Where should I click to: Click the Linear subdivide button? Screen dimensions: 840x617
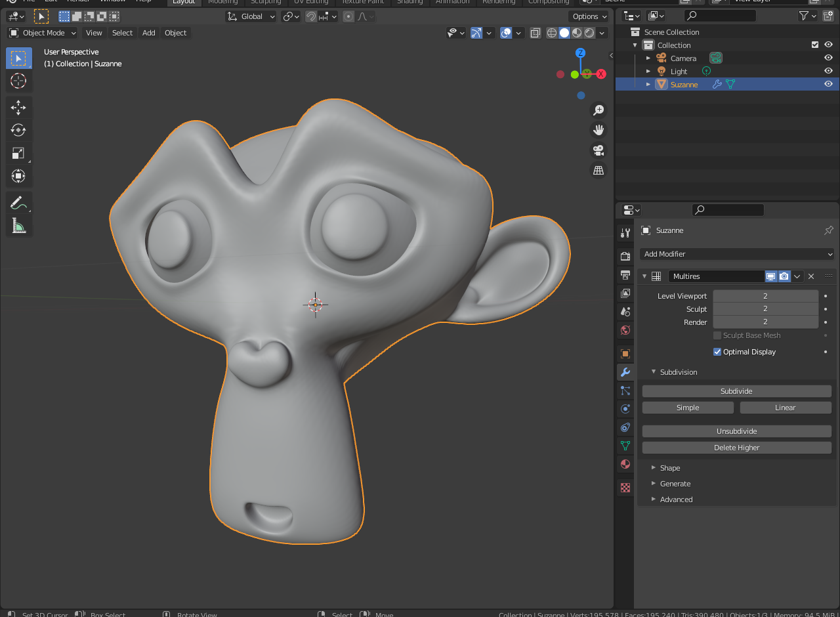coord(786,408)
